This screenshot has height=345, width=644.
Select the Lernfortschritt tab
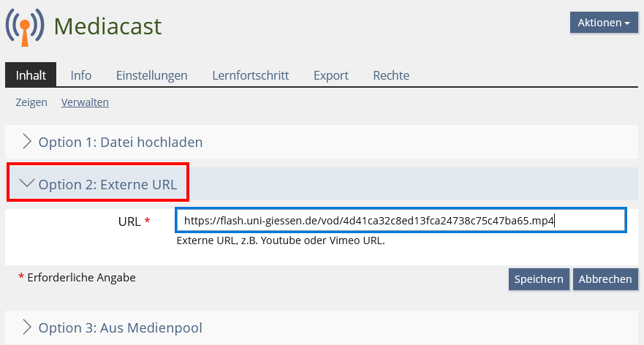(x=250, y=75)
